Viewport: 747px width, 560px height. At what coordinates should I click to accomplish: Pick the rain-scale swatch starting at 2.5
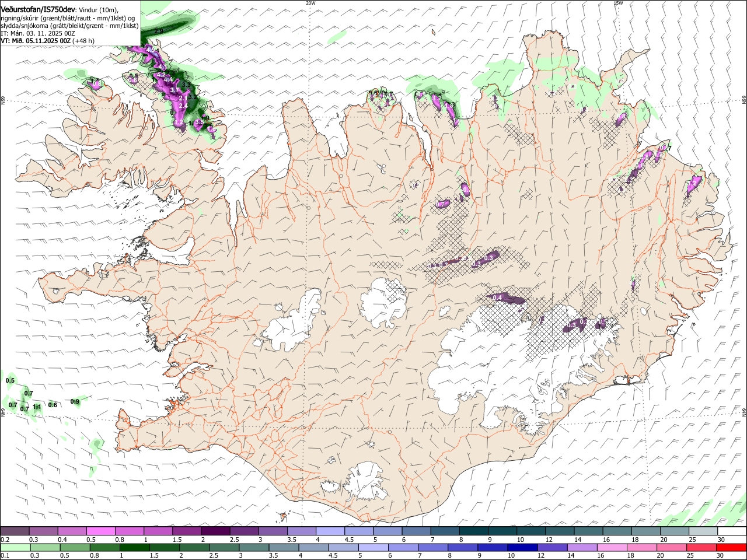(224, 548)
